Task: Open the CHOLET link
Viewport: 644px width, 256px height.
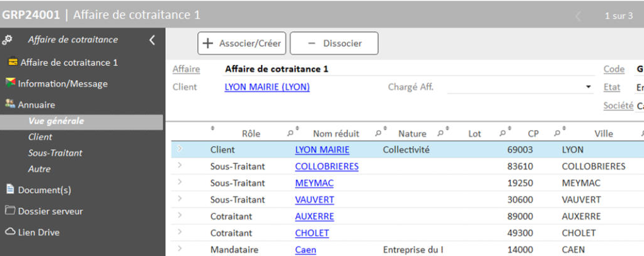Action: click(312, 233)
